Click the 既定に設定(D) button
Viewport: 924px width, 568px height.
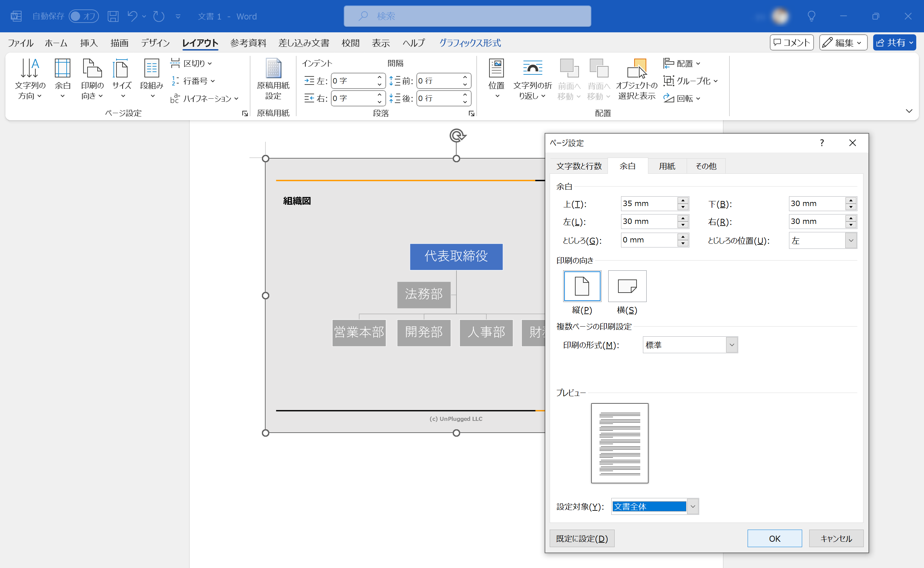pyautogui.click(x=582, y=538)
